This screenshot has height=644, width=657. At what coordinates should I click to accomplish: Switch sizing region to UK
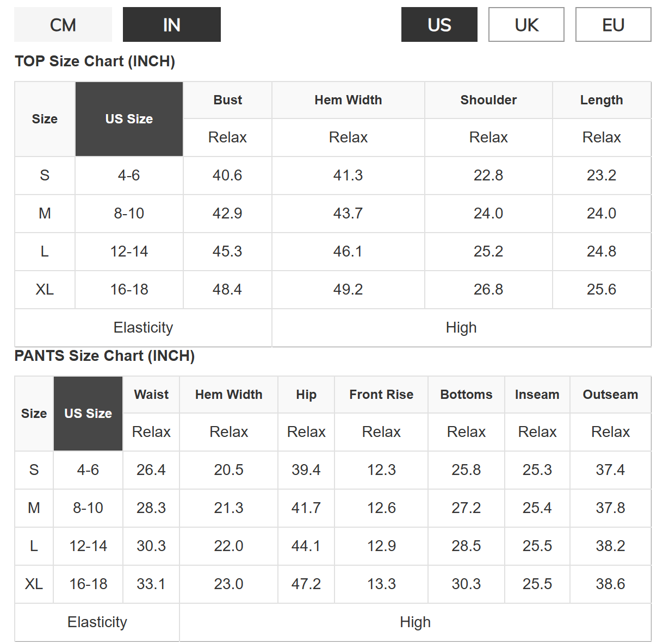(526, 24)
